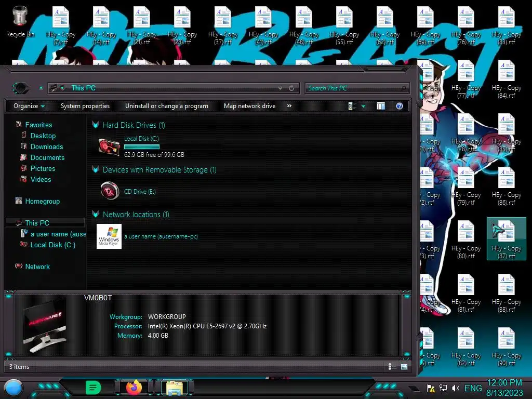Select HEy - Copy (55).rtf desktop file
The image size is (532, 399).
click(x=344, y=26)
